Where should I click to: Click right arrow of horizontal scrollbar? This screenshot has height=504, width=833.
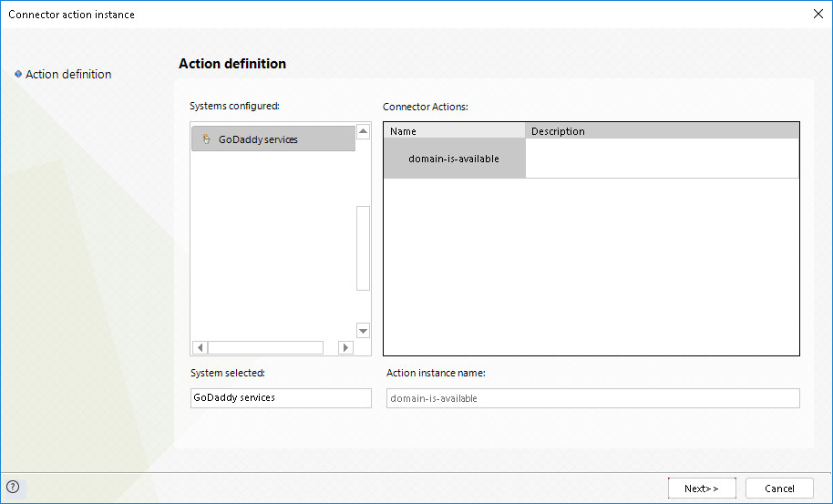[x=345, y=347]
